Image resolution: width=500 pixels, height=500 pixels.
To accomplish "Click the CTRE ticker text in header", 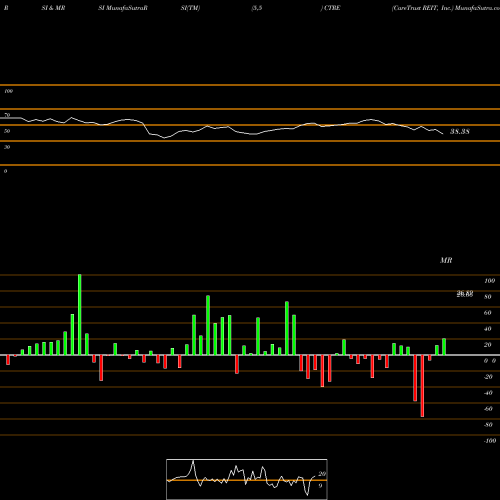I will tap(332, 8).
